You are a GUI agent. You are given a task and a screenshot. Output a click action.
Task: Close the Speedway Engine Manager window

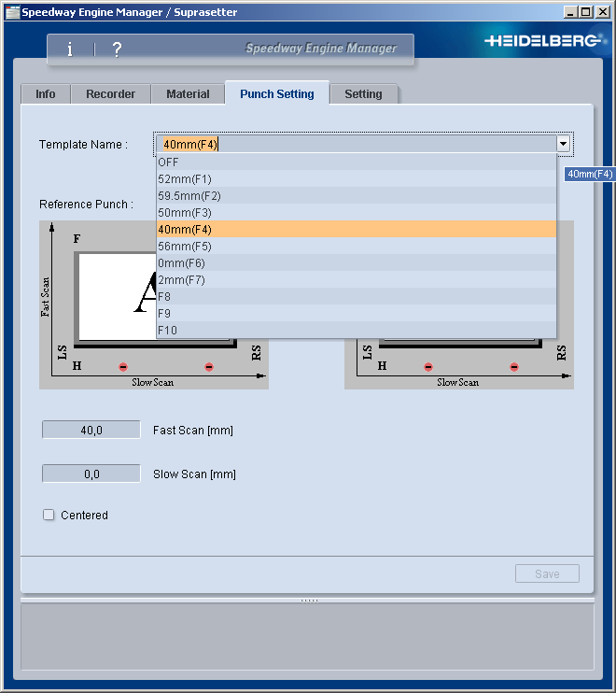pos(603,12)
